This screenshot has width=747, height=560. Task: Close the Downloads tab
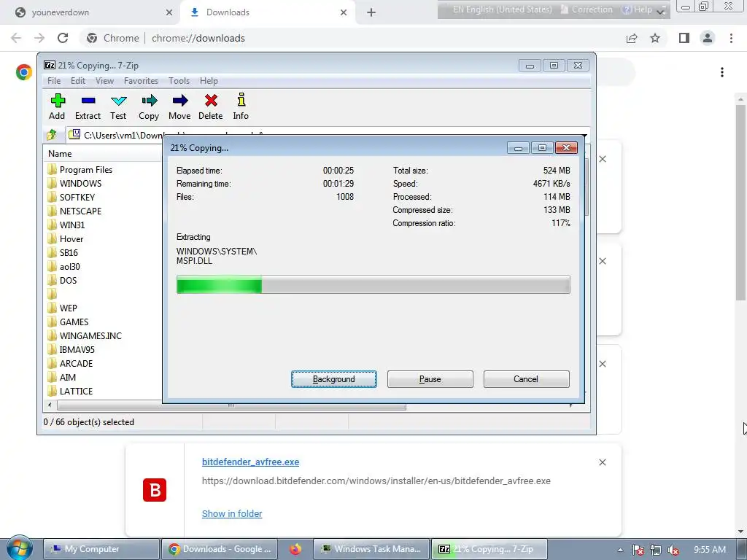(x=344, y=12)
